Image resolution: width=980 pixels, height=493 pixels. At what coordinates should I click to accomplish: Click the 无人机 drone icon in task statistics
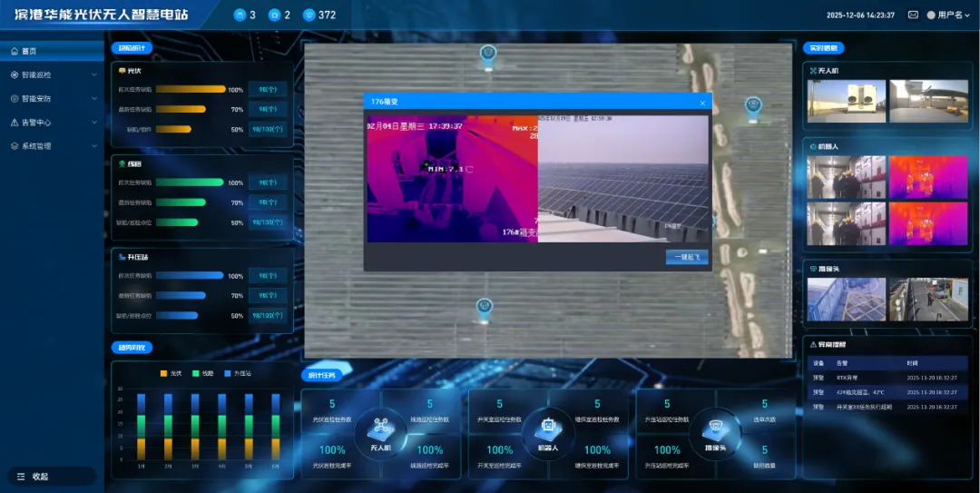point(380,428)
